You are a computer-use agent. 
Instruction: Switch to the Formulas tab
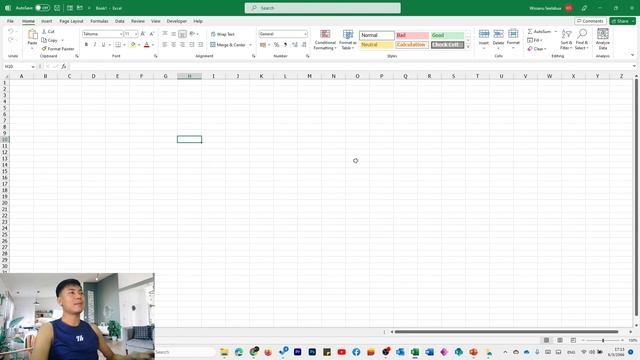tap(99, 21)
